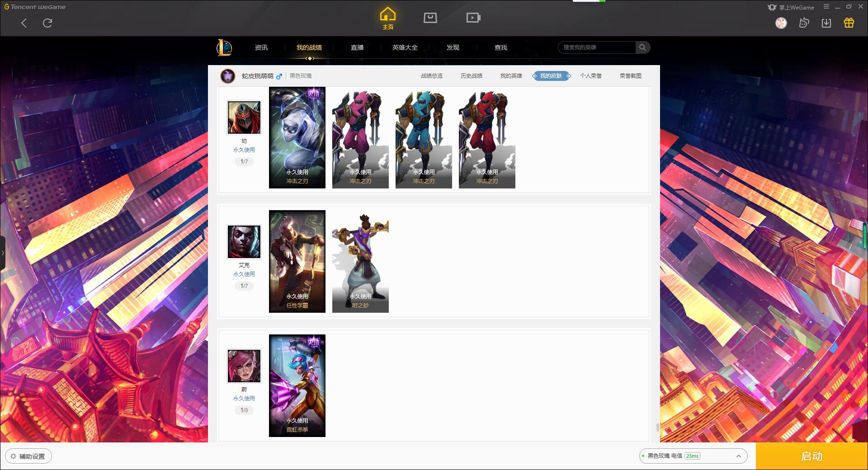Switch to 我的英雄 sub-tab

pyautogui.click(x=511, y=76)
